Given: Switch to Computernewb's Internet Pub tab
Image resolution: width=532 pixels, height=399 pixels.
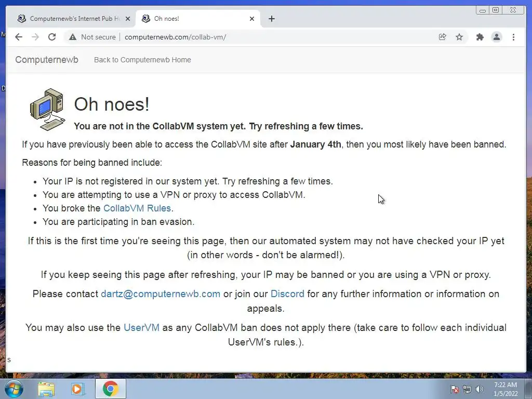Looking at the screenshot, I should click(73, 19).
